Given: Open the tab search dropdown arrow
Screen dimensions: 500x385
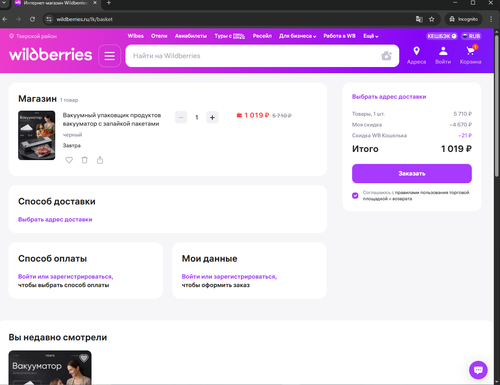Looking at the screenshot, I should point(4,3).
